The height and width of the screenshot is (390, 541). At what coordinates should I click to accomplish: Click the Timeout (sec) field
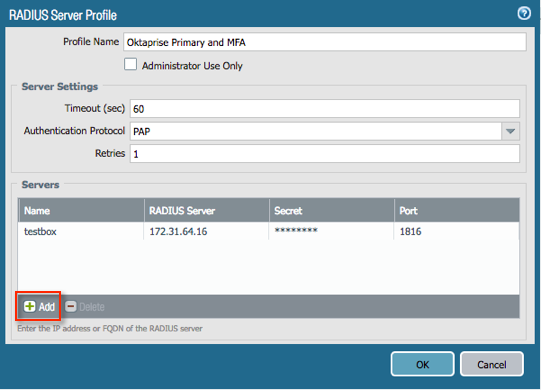325,109
